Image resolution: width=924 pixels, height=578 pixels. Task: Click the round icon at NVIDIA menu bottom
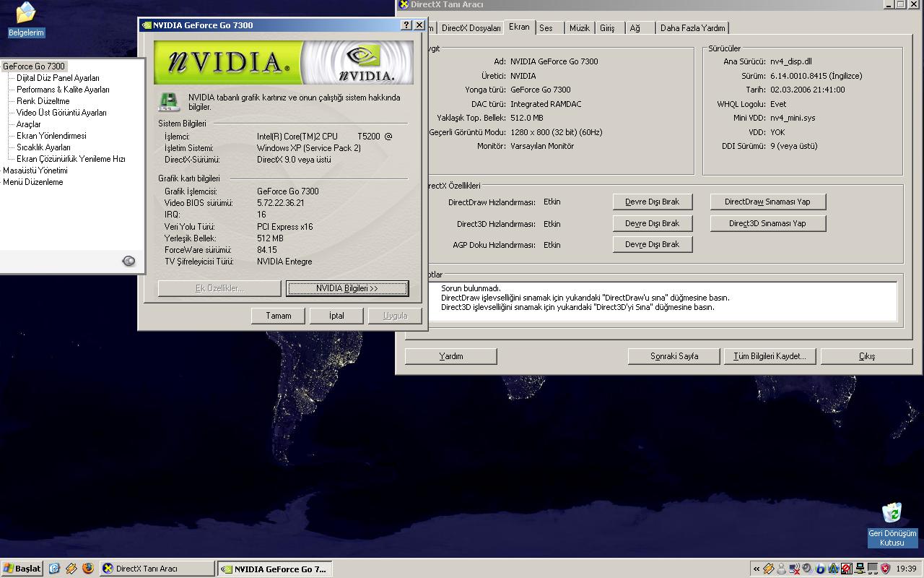click(128, 261)
